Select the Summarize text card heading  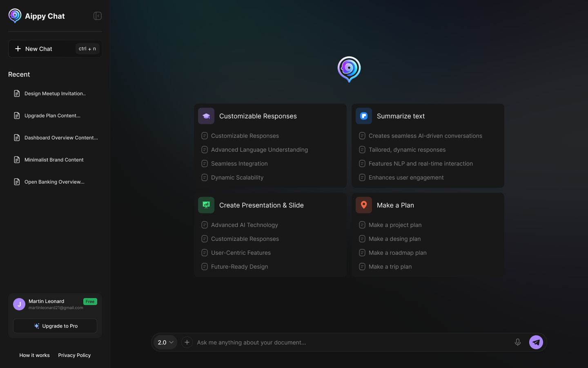pyautogui.click(x=401, y=116)
